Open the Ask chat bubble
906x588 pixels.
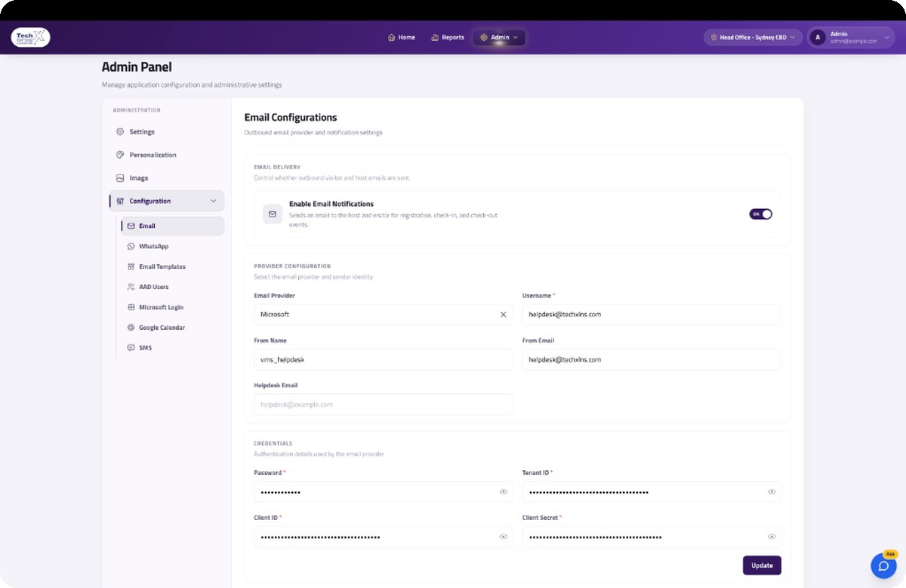click(x=884, y=565)
